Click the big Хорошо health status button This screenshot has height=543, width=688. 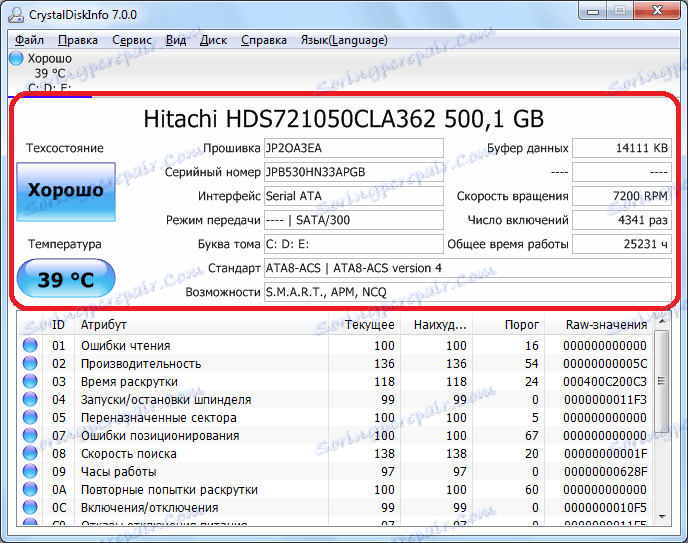[x=66, y=192]
